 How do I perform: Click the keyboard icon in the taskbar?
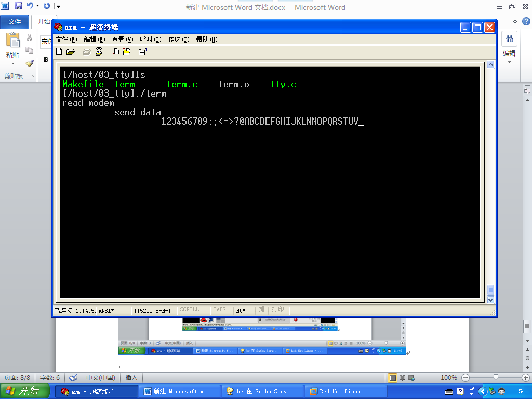448,392
